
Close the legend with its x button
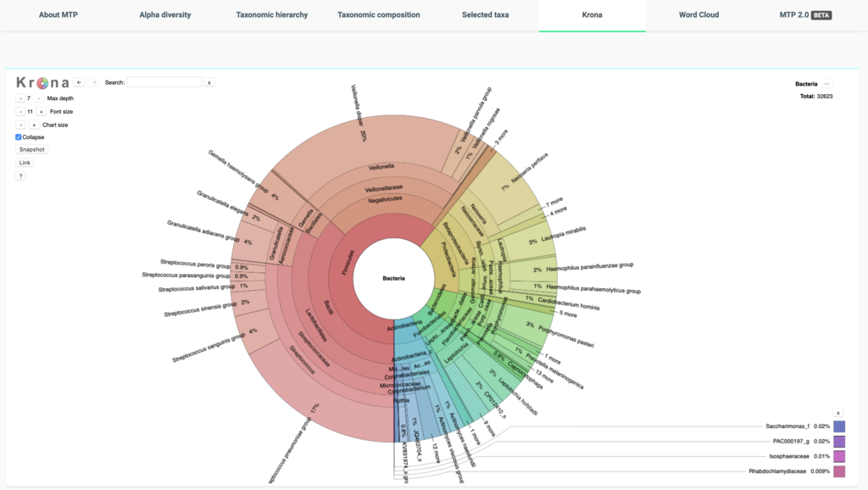838,413
